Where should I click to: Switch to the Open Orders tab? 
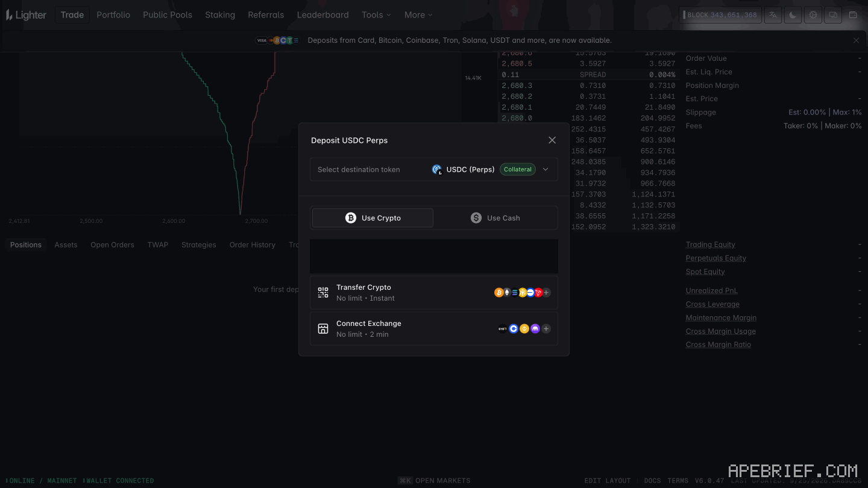[x=112, y=245]
